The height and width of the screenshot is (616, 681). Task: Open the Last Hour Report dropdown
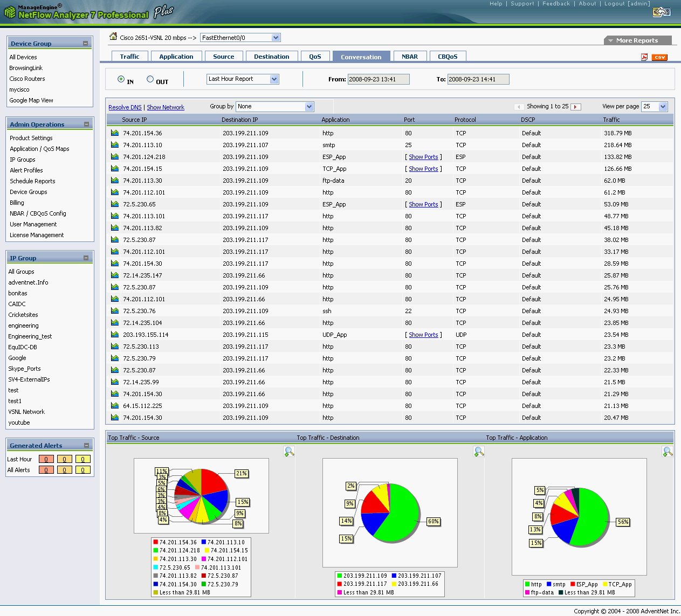[274, 79]
